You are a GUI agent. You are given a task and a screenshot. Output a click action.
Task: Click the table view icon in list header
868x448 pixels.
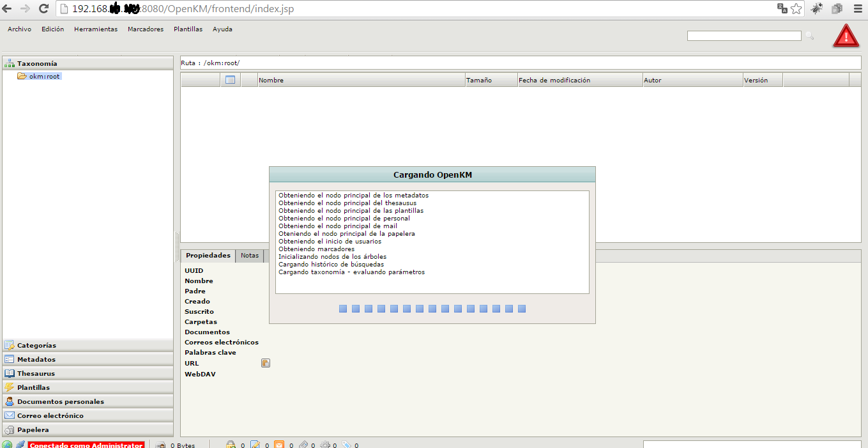[230, 80]
